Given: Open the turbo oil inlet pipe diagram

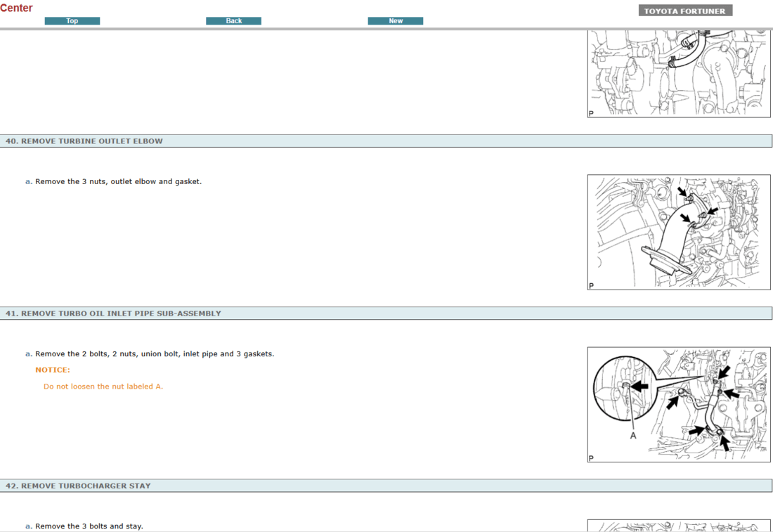Looking at the screenshot, I should pos(678,404).
